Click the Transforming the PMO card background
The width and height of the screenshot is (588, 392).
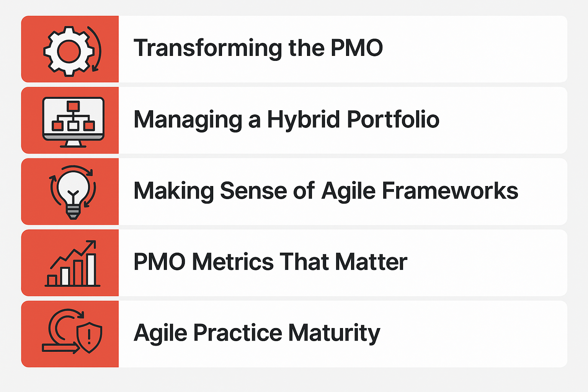475,49
